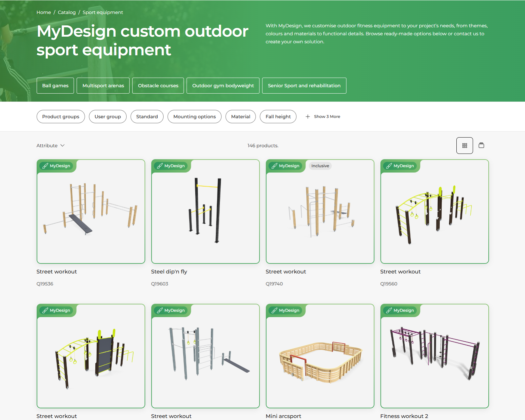
Task: Navigate to Catalog in breadcrumb
Action: (x=67, y=12)
